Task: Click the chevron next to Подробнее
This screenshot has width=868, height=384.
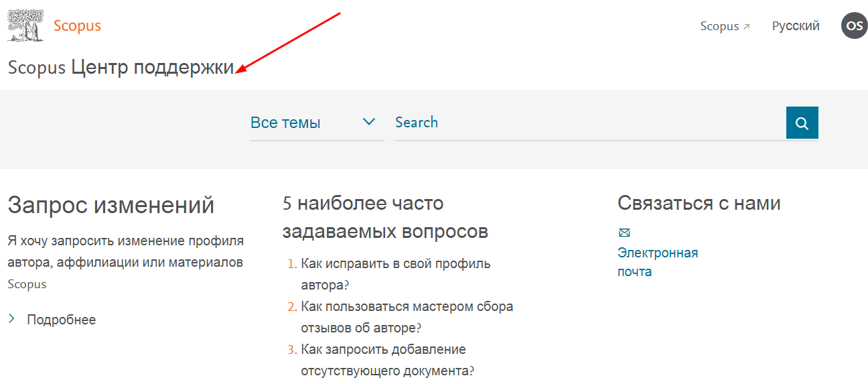Action: pos(12,319)
